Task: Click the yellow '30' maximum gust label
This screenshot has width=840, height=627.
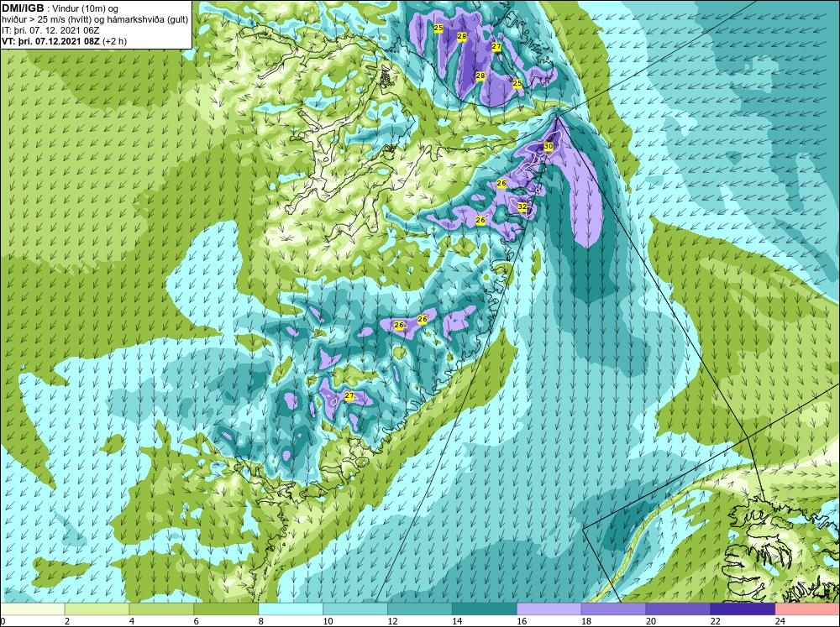Action: [x=548, y=146]
